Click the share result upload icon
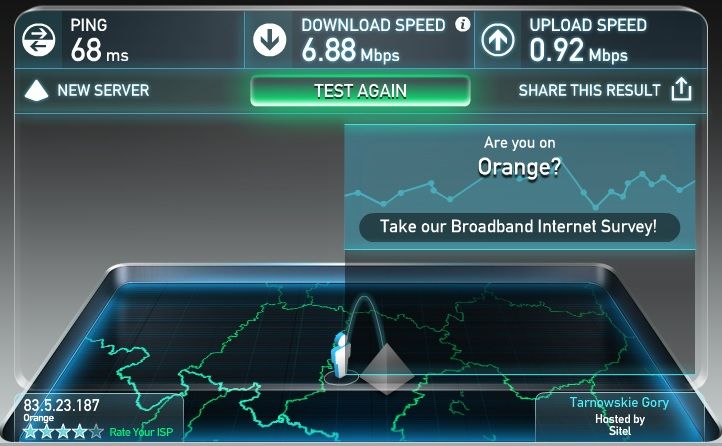This screenshot has height=446, width=722. 681,89
